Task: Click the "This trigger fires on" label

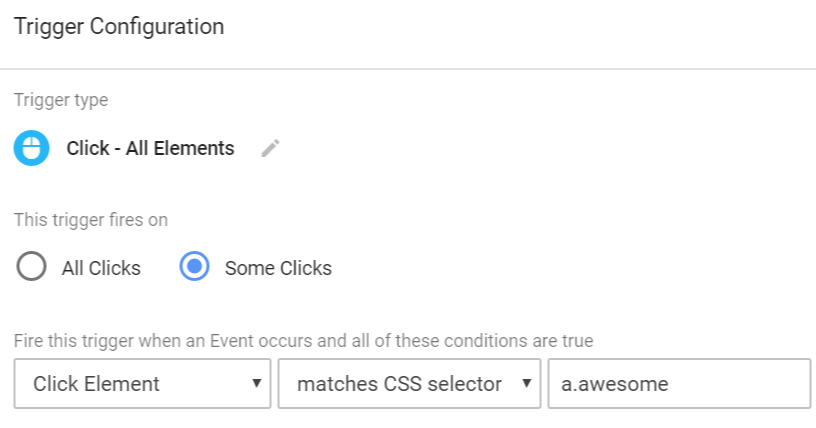Action: [x=91, y=220]
